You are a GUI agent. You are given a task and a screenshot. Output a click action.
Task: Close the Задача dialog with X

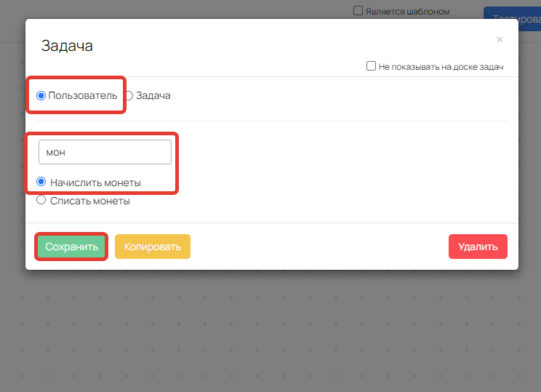click(500, 40)
